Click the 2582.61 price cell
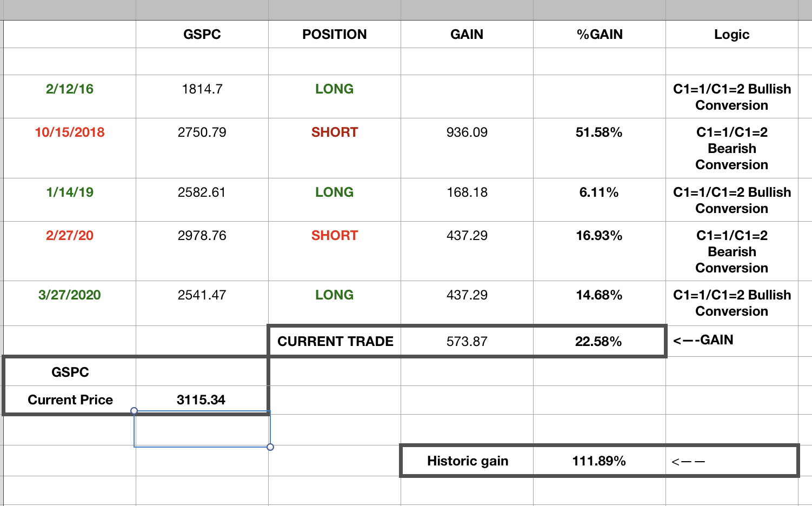 pyautogui.click(x=202, y=192)
